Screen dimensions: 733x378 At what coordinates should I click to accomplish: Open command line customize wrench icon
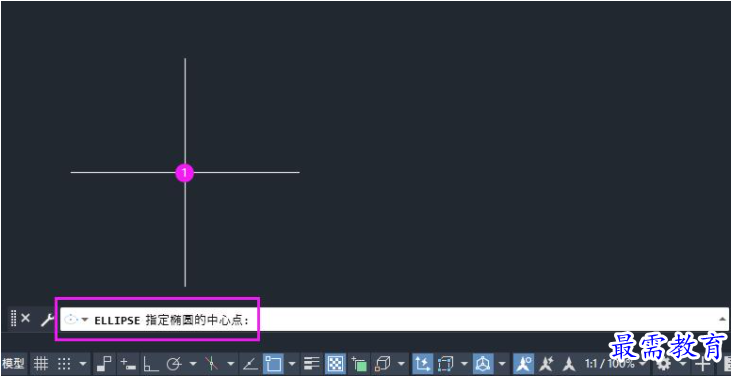pos(47,320)
